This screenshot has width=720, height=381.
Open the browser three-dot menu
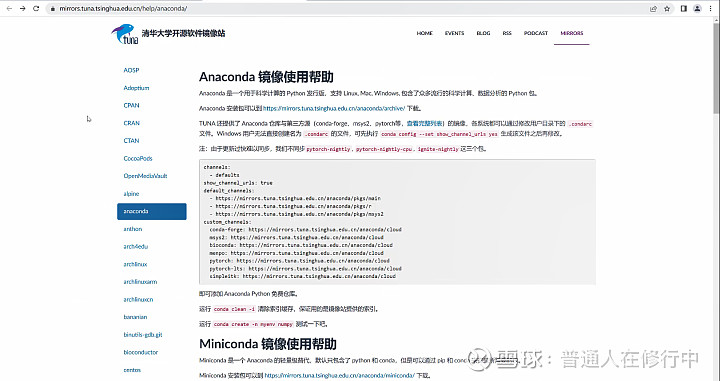pyautogui.click(x=711, y=9)
